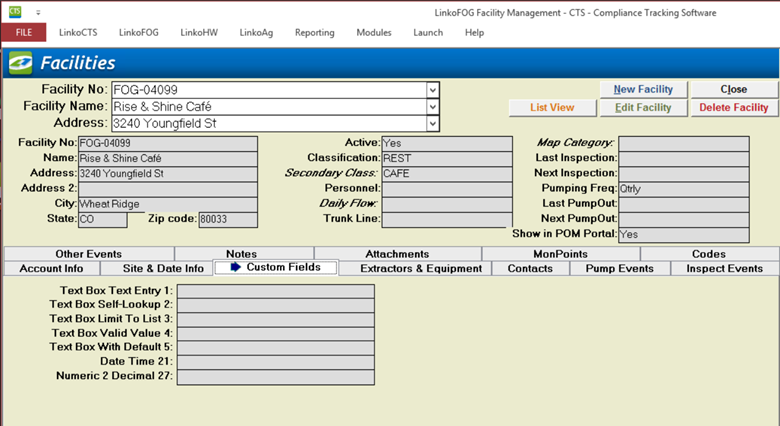The image size is (780, 426).
Task: Click the Text Box Valid Value 4 field
Action: coord(276,334)
